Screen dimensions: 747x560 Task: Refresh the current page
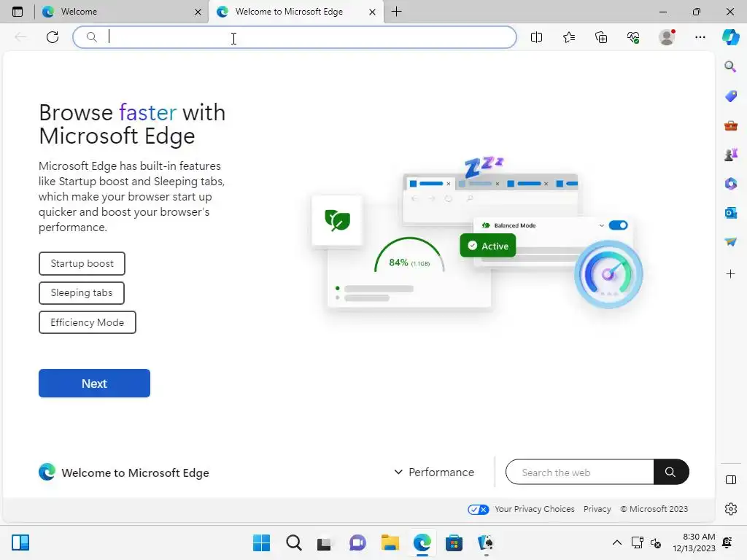pyautogui.click(x=53, y=37)
